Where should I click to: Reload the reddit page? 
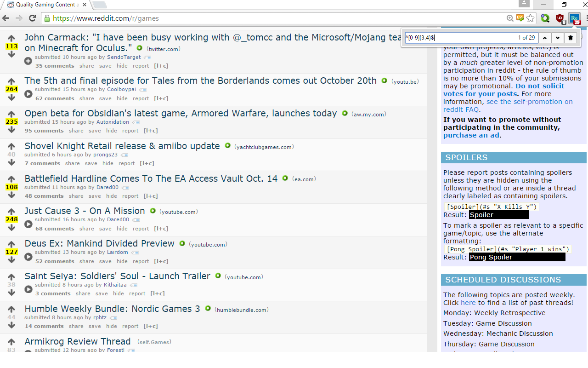click(32, 18)
